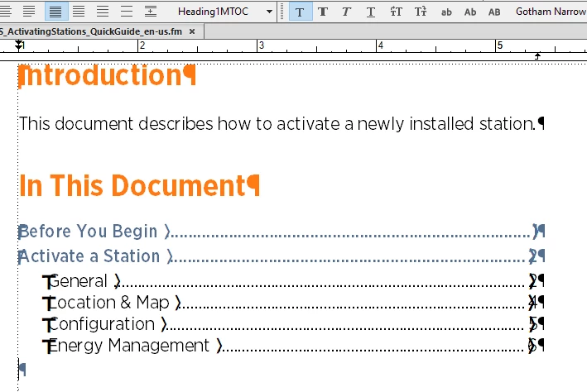The width and height of the screenshot is (587, 392).
Task: Click the 'General' TOC entry
Action: (79, 281)
